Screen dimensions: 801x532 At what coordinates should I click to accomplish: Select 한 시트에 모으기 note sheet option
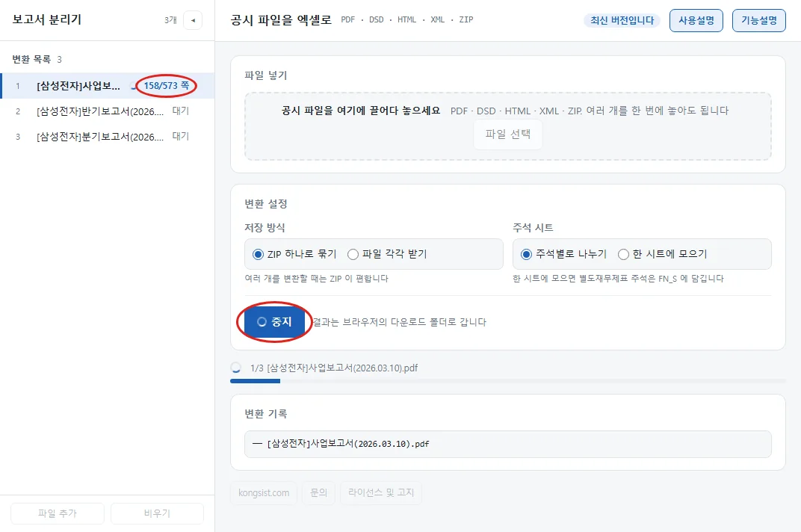pyautogui.click(x=662, y=254)
